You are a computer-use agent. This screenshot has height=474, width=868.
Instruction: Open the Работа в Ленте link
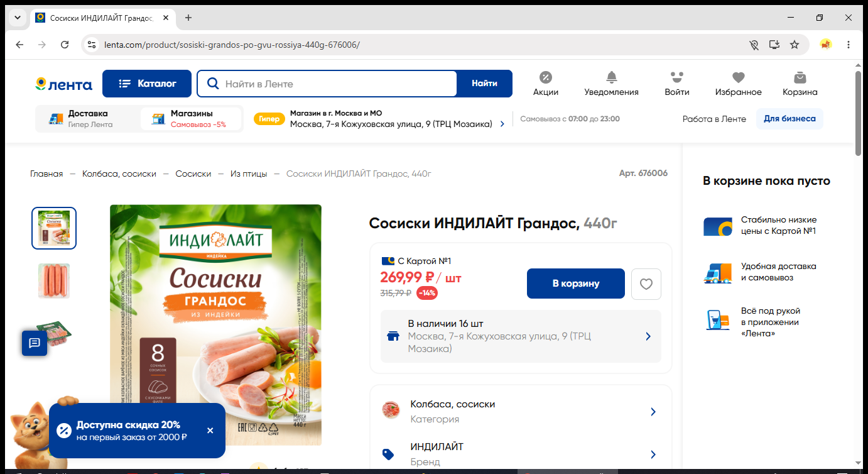714,119
